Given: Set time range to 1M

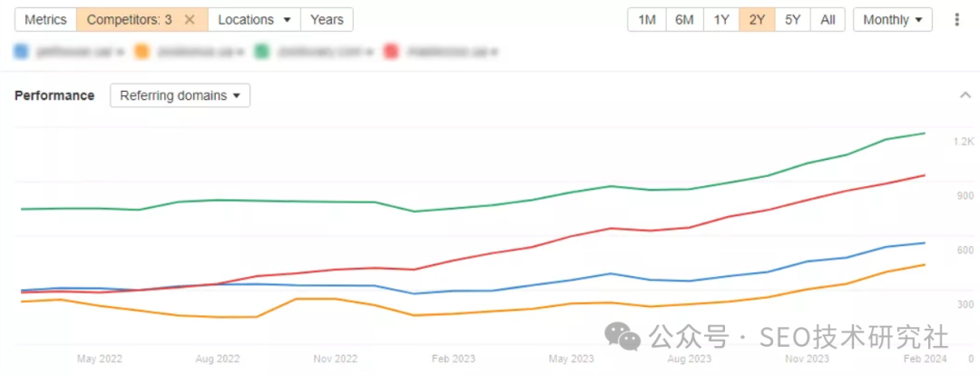Looking at the screenshot, I should pos(647,20).
